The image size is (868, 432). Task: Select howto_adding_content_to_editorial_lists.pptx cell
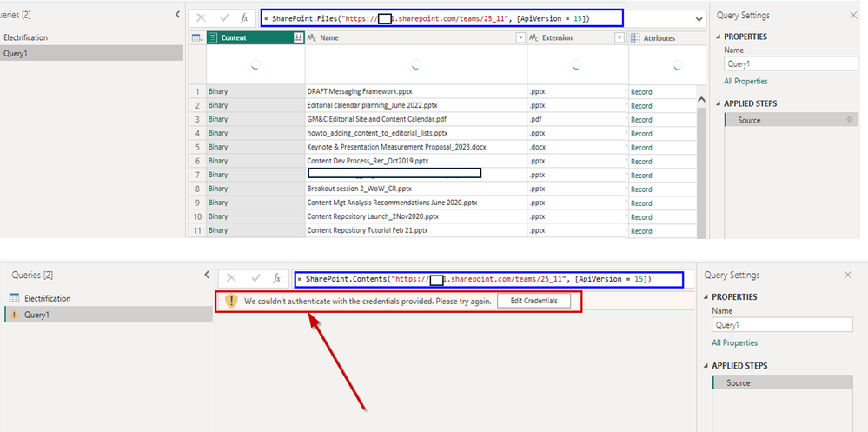(x=415, y=133)
